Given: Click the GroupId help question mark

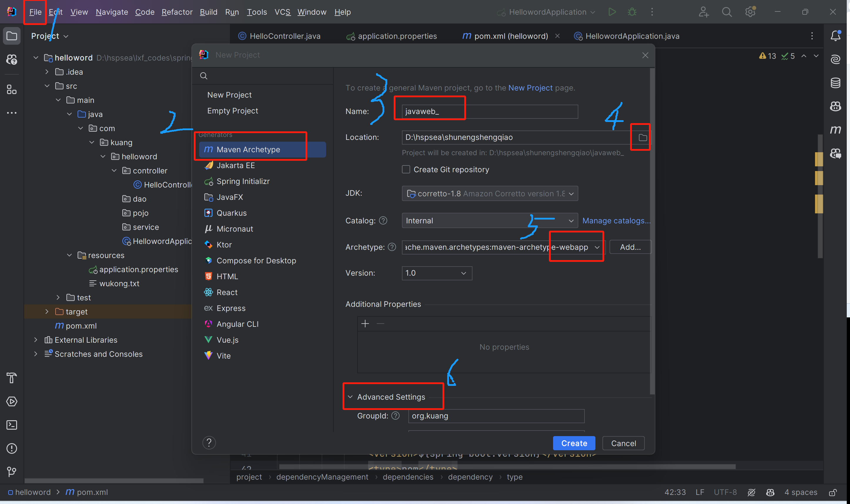Looking at the screenshot, I should (395, 416).
